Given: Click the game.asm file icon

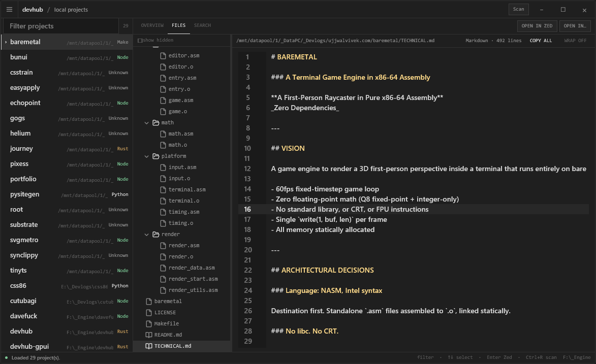Looking at the screenshot, I should [x=163, y=101].
